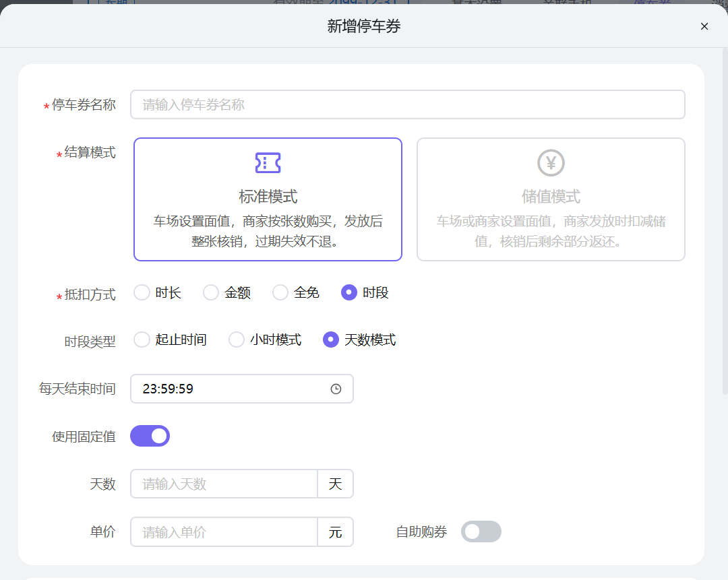The width and height of the screenshot is (728, 580).
Task: Click the 单价 input box
Action: (x=224, y=531)
